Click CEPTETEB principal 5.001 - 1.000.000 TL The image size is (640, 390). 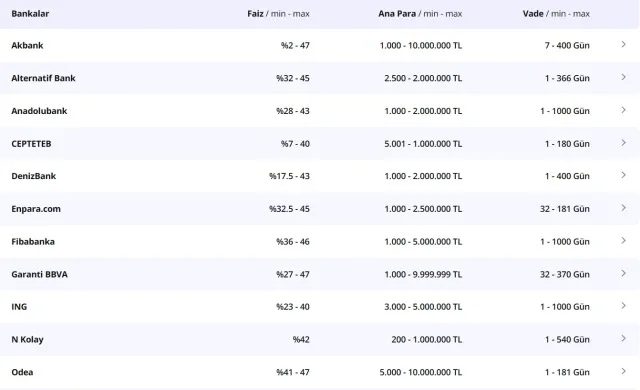click(x=423, y=144)
